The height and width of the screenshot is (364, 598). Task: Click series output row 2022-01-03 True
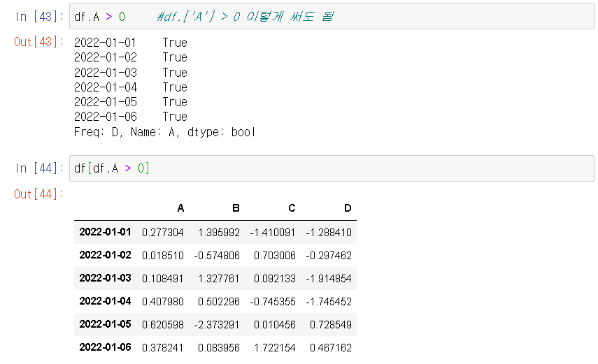point(130,73)
